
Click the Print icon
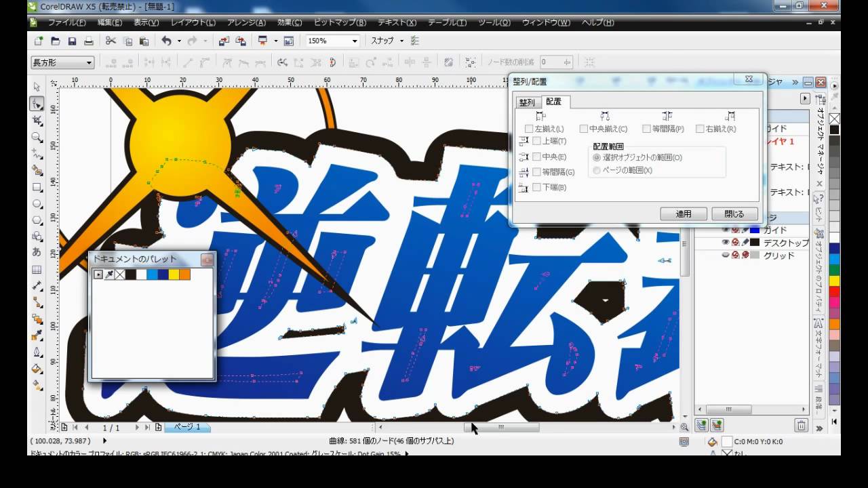click(x=88, y=41)
